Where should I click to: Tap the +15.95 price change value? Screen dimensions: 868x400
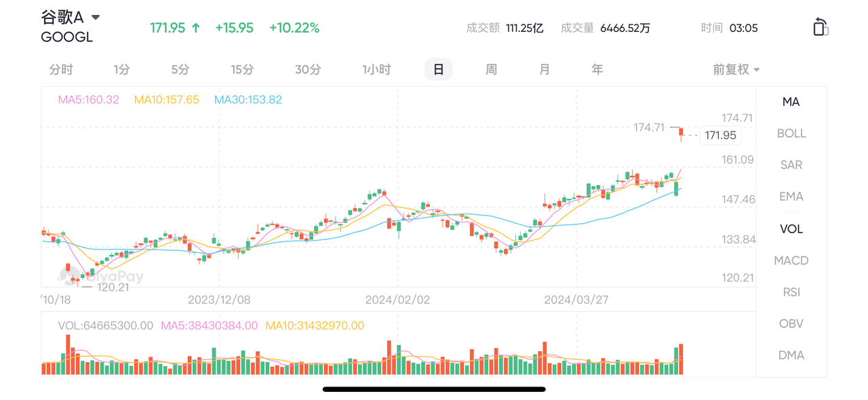click(x=234, y=28)
